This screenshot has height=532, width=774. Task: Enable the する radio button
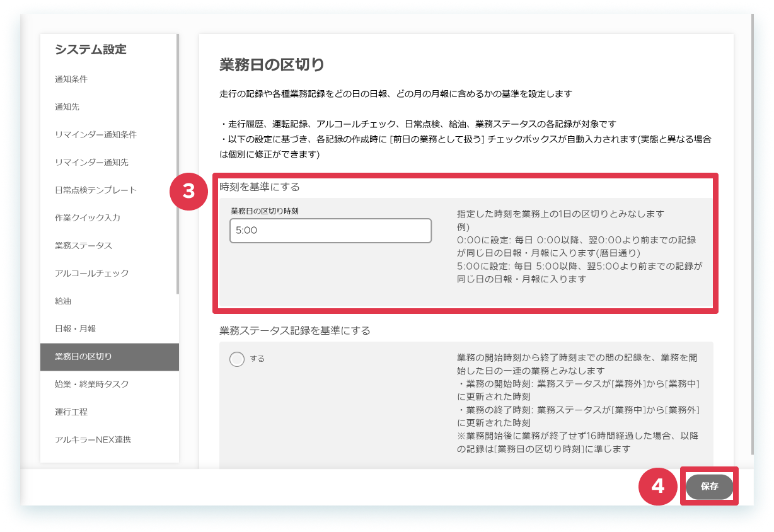coord(237,359)
